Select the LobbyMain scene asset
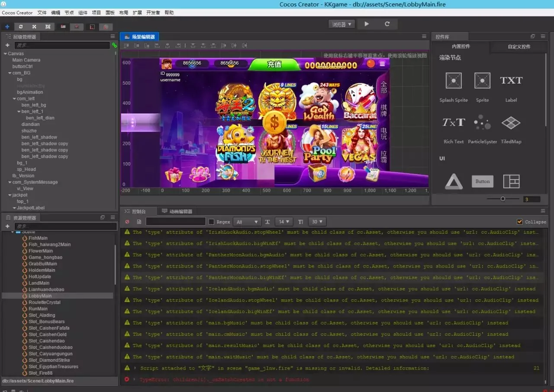 pos(40,296)
